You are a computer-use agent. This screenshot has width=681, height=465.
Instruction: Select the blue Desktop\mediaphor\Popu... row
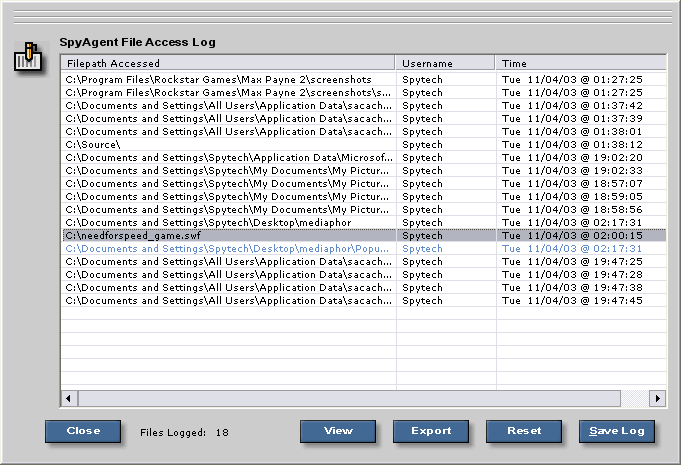point(364,249)
